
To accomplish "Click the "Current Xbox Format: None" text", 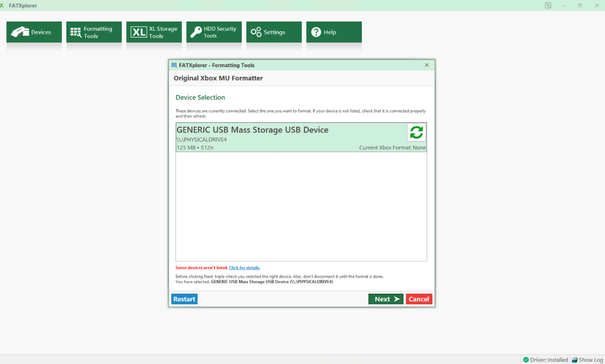I will [x=393, y=148].
